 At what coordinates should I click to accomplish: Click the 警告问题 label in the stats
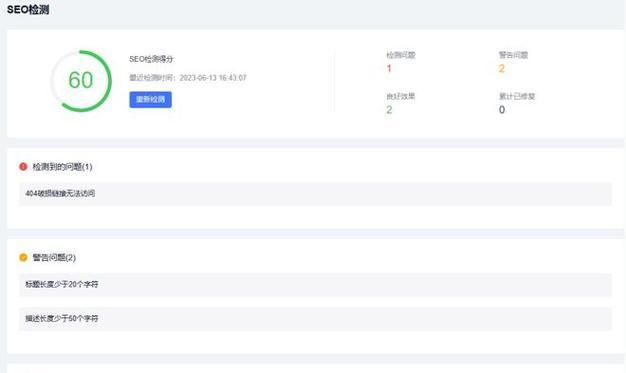[x=513, y=55]
